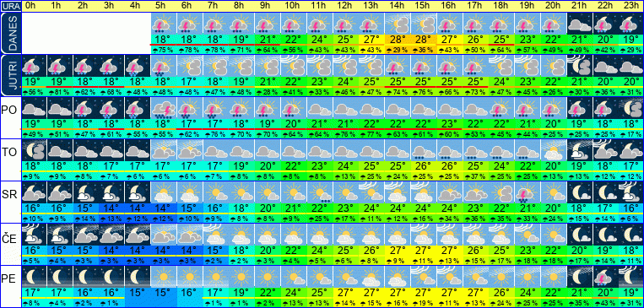Click the SR sunny icon at 5h
Screen dimensions: 644x308
(x=164, y=192)
